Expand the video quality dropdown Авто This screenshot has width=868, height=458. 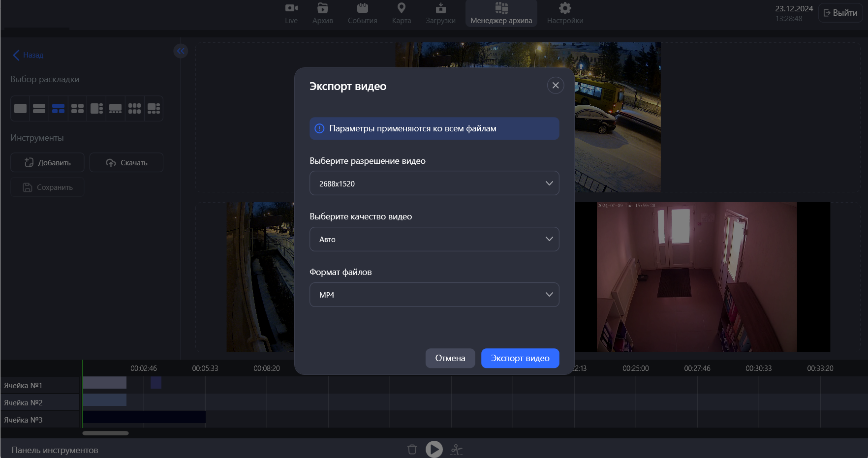[434, 239]
